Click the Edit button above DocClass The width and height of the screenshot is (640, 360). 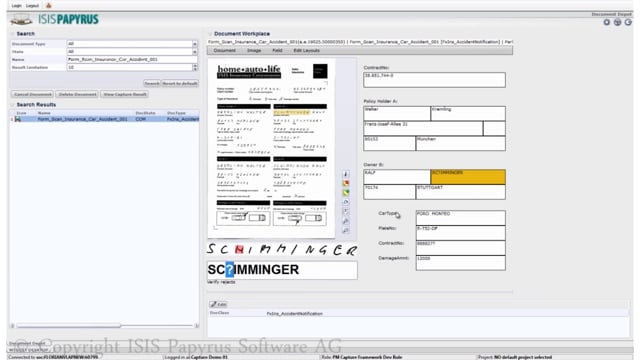coord(218,304)
